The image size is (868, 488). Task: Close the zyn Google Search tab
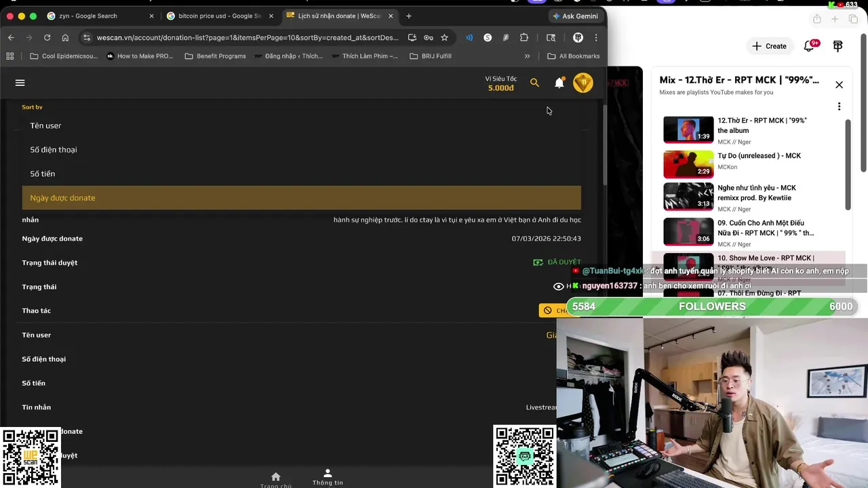coord(151,16)
